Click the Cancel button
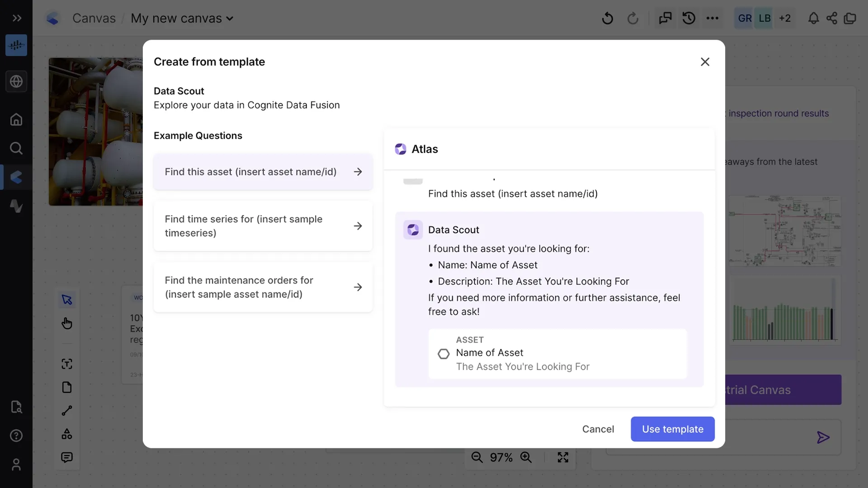This screenshot has width=868, height=488. coord(598,429)
